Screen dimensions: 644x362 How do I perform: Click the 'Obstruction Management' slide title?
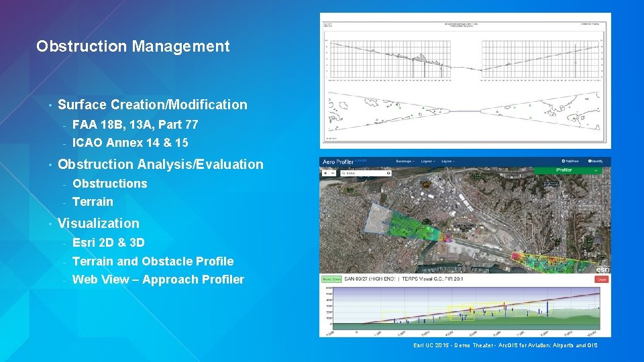click(133, 46)
